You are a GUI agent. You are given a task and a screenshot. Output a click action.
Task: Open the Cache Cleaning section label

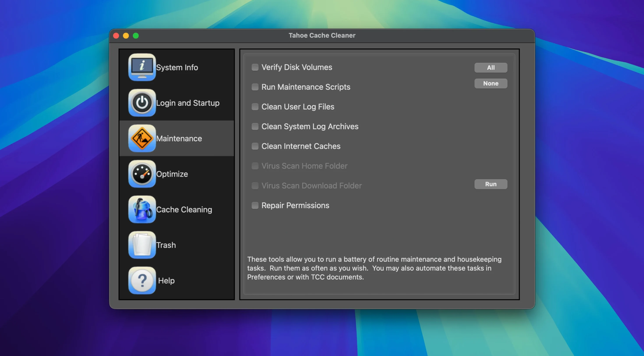pos(184,210)
